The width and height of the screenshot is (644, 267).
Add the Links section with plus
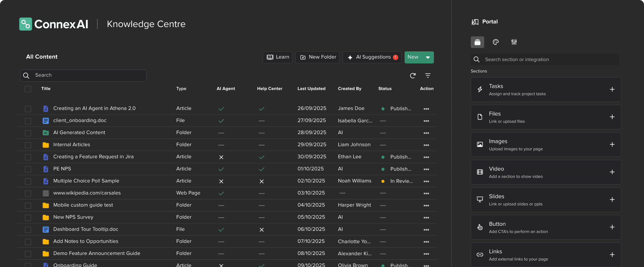point(612,255)
